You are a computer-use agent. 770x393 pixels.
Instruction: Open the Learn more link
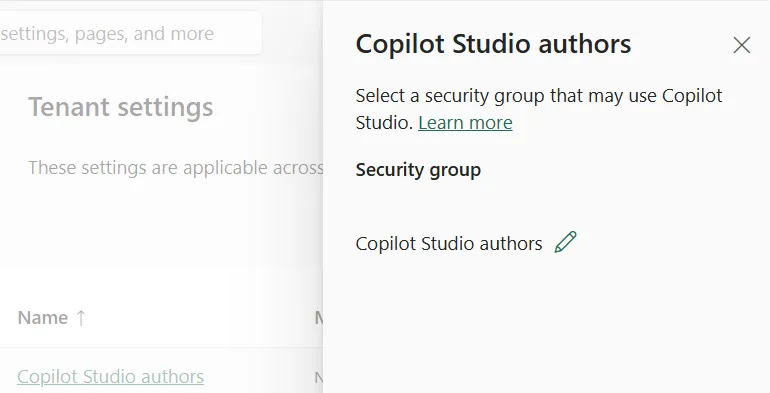click(465, 122)
